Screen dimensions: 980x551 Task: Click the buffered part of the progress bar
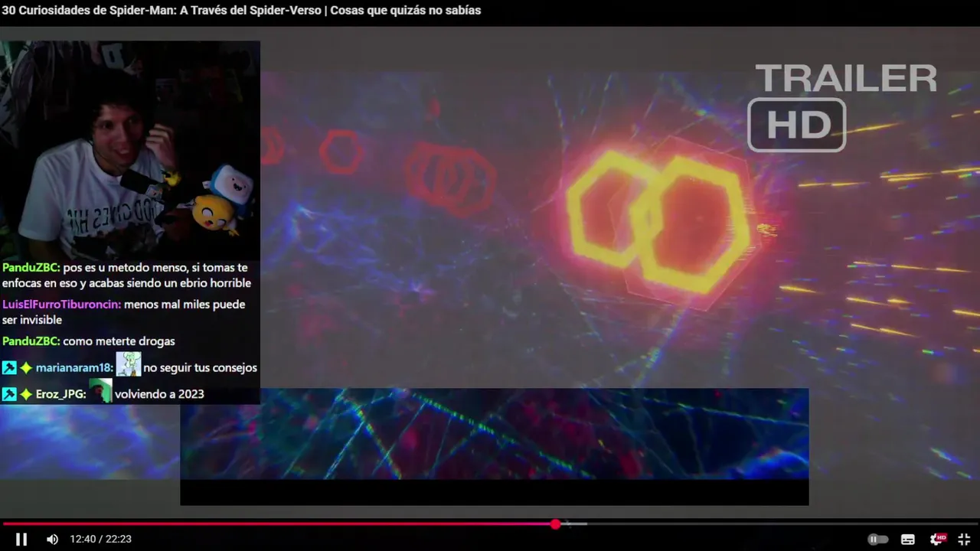pyautogui.click(x=574, y=524)
